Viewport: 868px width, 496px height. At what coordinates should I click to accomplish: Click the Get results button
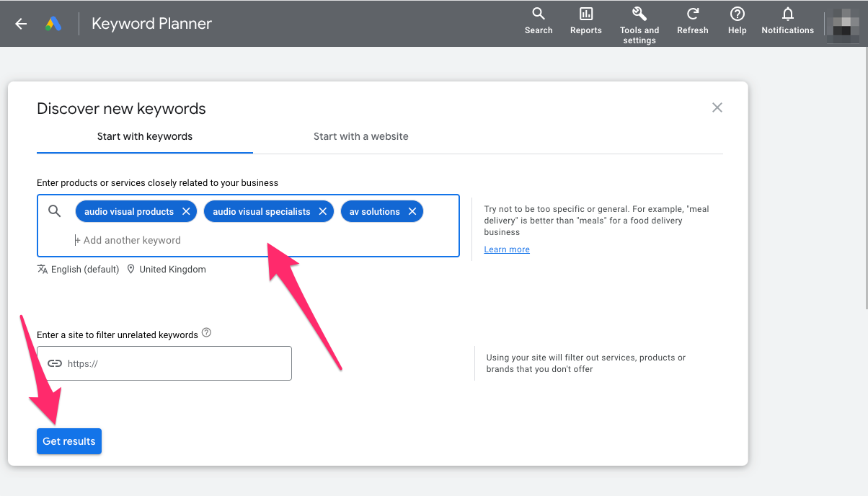(69, 441)
